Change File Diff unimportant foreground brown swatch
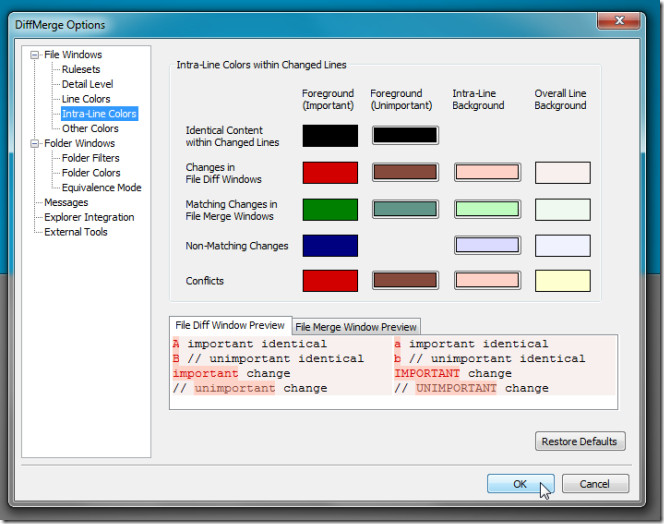Image resolution: width=664 pixels, height=524 pixels. coord(405,172)
